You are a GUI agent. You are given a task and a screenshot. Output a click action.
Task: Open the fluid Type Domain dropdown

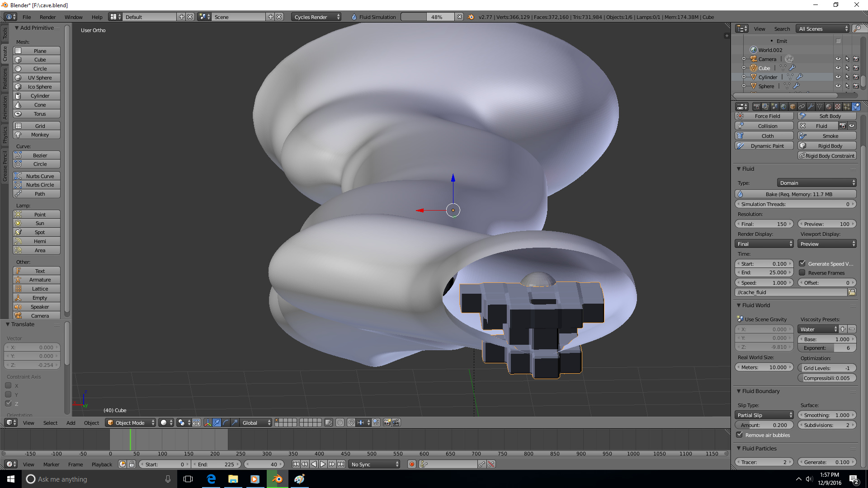pos(816,183)
